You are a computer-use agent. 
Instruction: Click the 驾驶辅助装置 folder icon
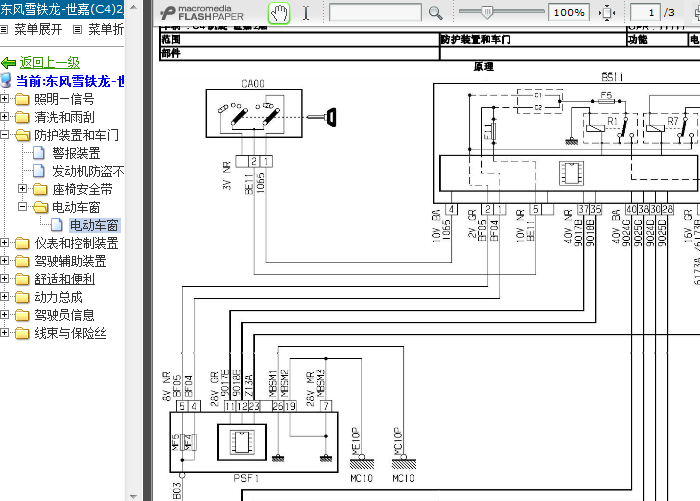point(22,261)
